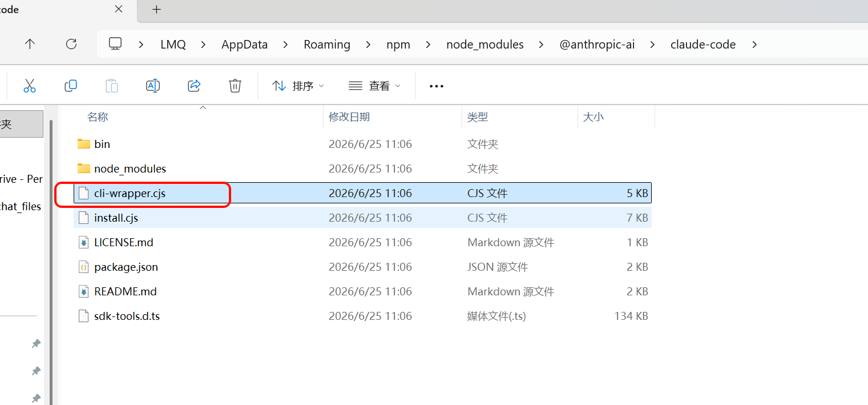Click the Cut scissors icon

click(x=30, y=86)
